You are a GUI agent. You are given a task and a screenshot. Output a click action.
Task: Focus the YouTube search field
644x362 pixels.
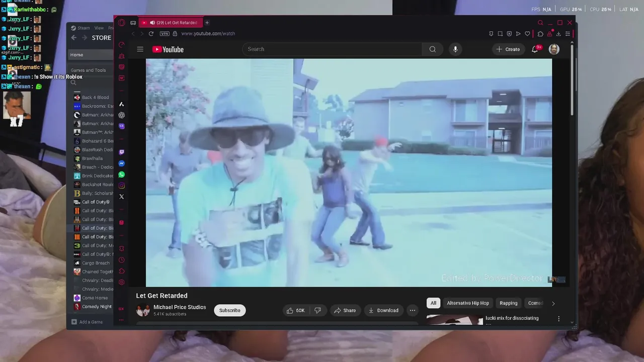[x=332, y=49]
